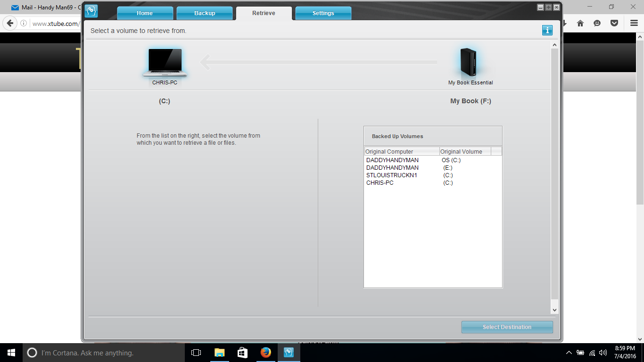Click the (E:) volume cell

(x=448, y=168)
